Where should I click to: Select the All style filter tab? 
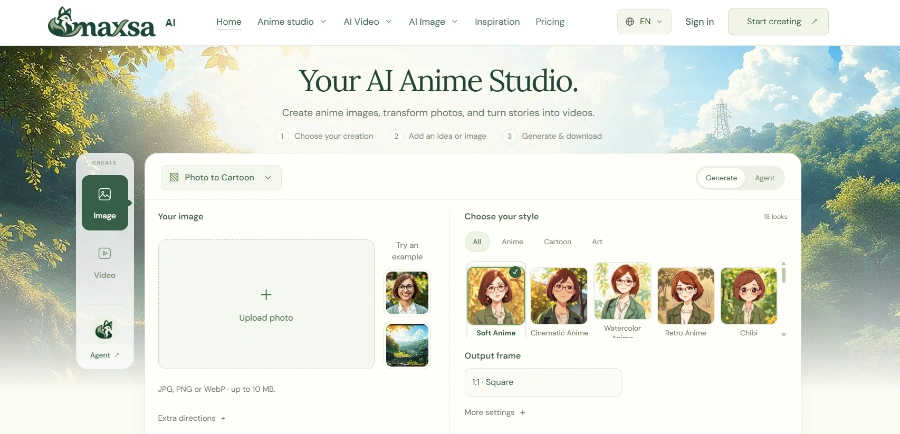pos(477,242)
